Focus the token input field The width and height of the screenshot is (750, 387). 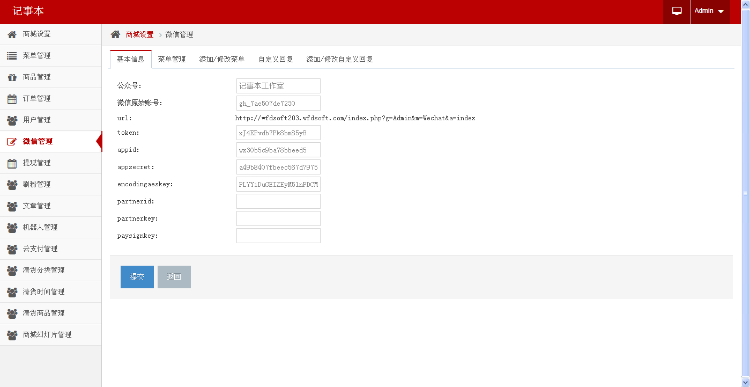pos(278,133)
